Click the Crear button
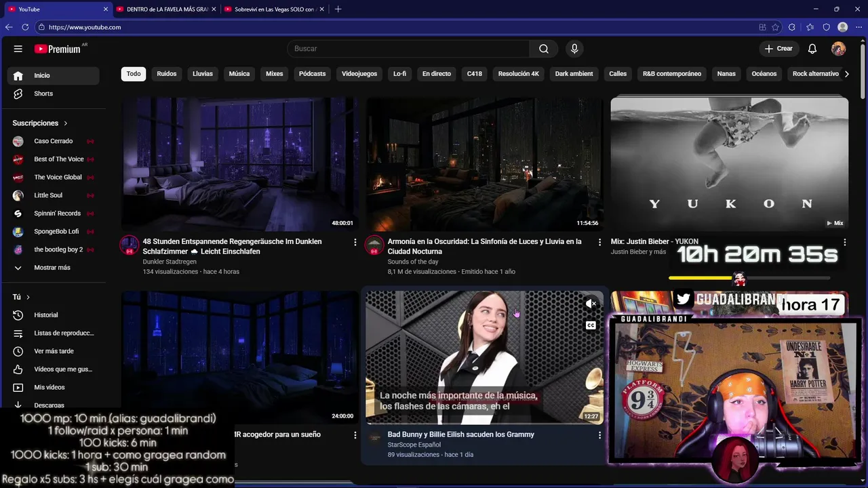Image resolution: width=868 pixels, height=488 pixels. (778, 49)
